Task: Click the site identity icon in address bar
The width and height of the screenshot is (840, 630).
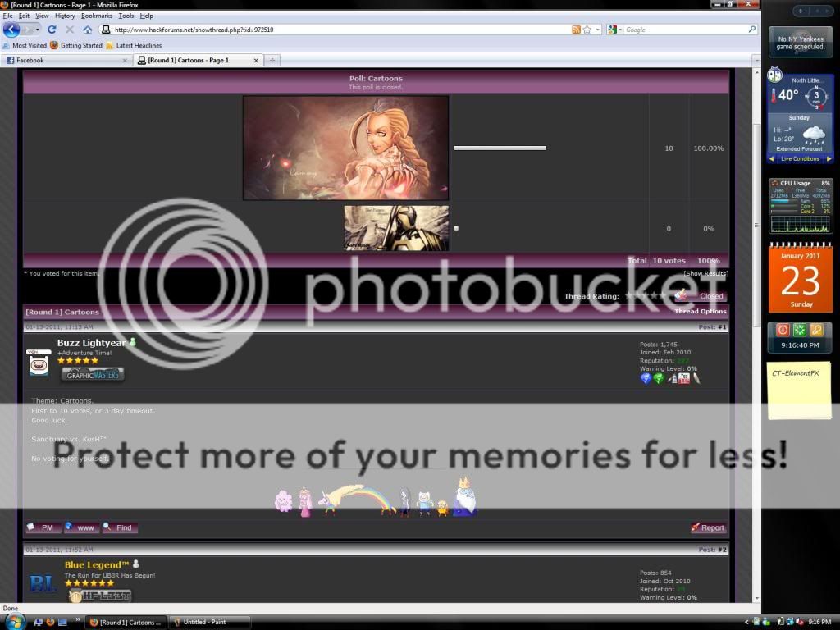Action: 106,30
